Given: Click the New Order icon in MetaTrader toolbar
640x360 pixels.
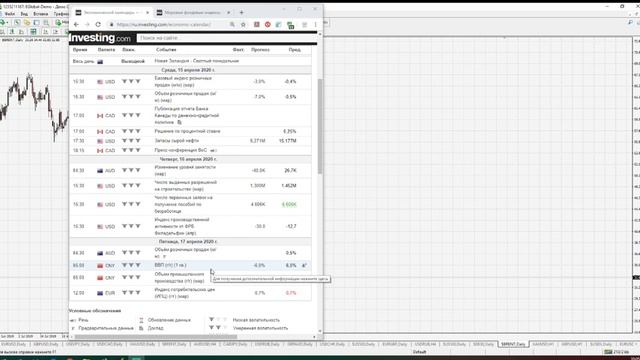Looking at the screenshot, I should (58, 22).
